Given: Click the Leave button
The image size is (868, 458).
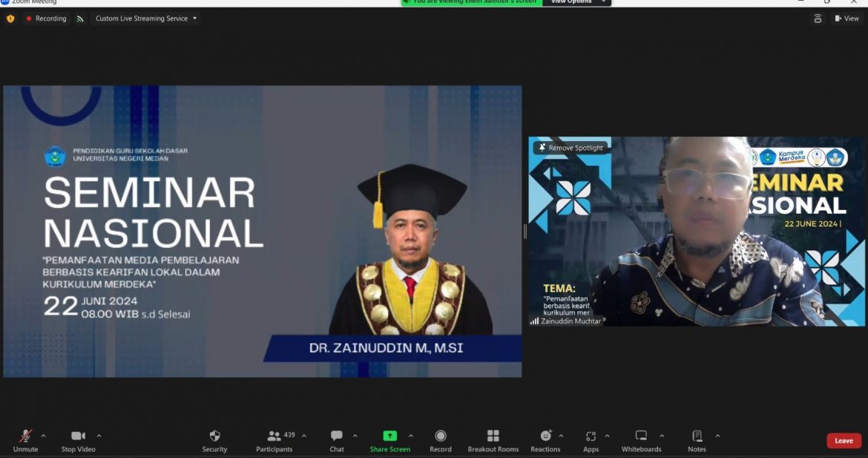Looking at the screenshot, I should pyautogui.click(x=843, y=440).
